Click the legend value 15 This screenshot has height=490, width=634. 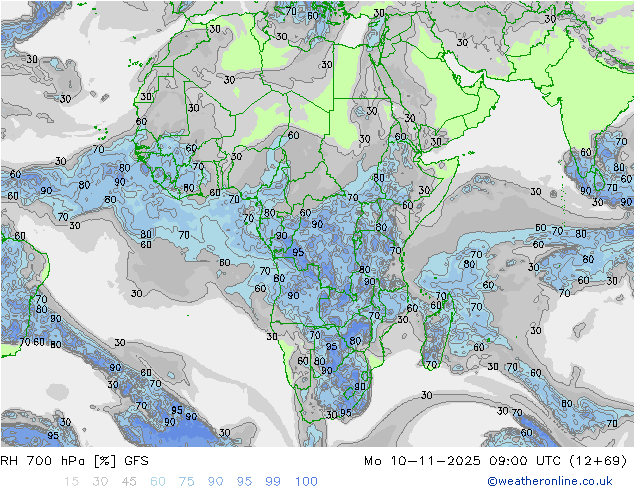pos(71,482)
